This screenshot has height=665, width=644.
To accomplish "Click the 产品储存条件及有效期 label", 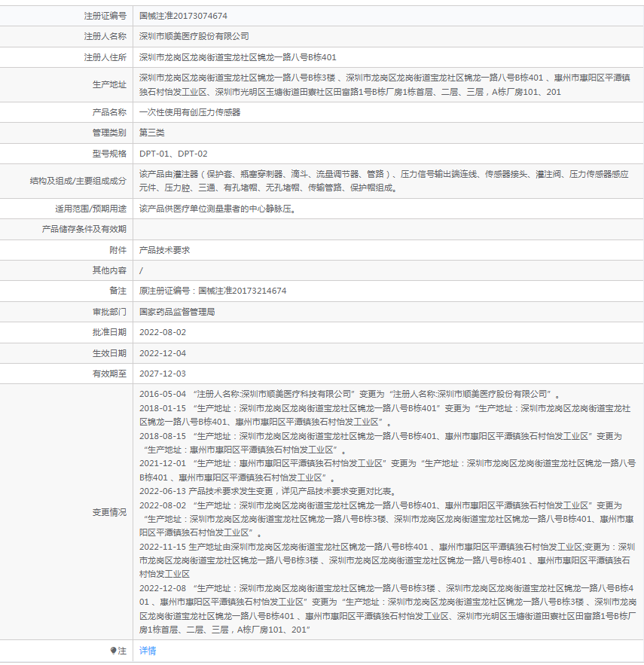I will coord(84,229).
